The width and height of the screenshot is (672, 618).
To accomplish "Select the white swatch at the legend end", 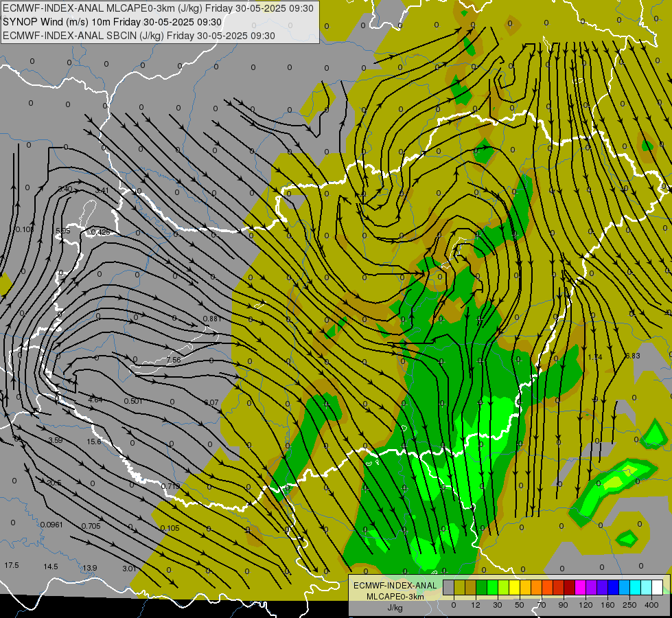I will tap(657, 587).
